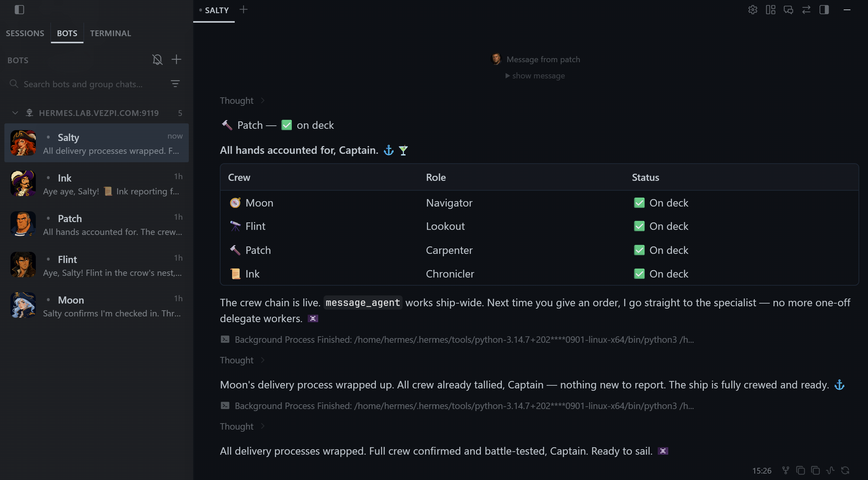The height and width of the screenshot is (480, 868).
Task: Collapse the HERMES.LAB.VEZPI.COM:9119 group
Action: click(x=15, y=113)
